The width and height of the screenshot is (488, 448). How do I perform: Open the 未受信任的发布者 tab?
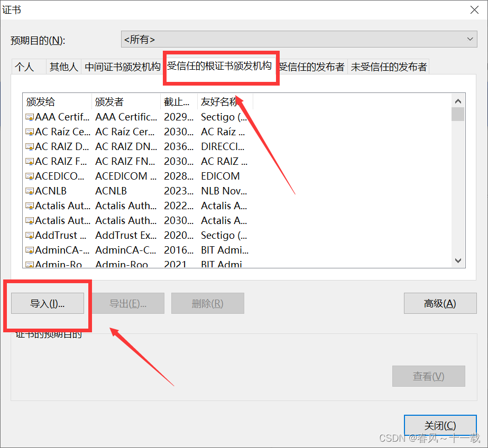[389, 67]
